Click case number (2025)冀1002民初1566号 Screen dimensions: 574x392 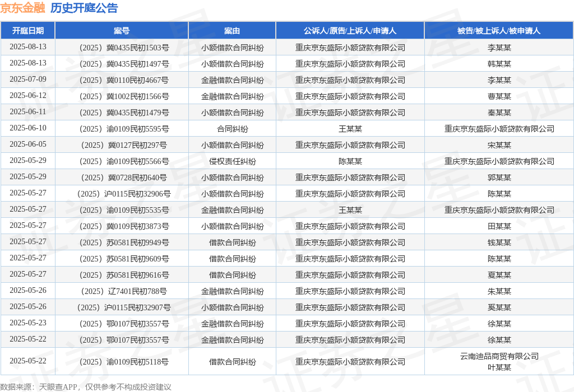[x=124, y=96]
